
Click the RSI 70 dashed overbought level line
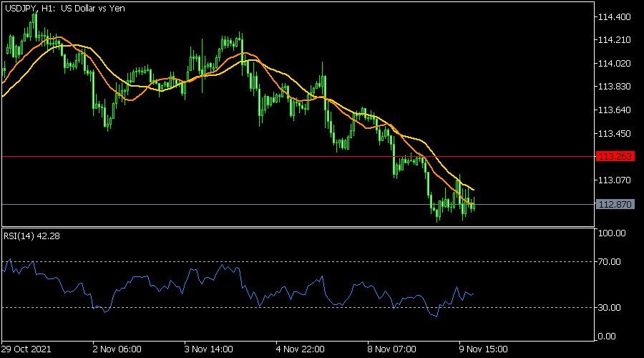click(x=298, y=262)
